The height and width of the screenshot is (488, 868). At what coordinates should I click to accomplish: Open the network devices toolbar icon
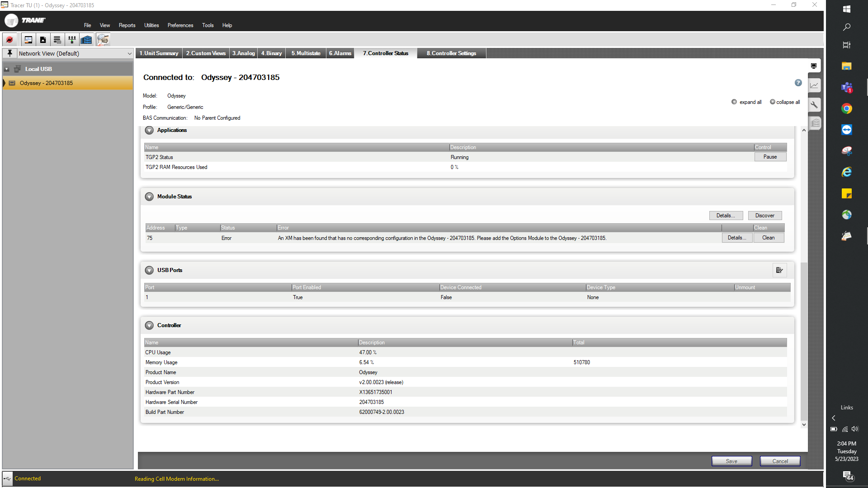pos(72,39)
